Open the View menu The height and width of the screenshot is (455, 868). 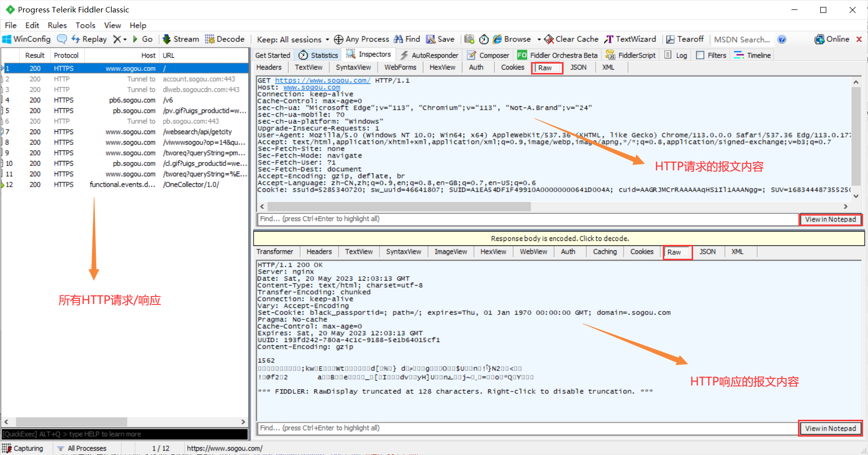coord(112,25)
